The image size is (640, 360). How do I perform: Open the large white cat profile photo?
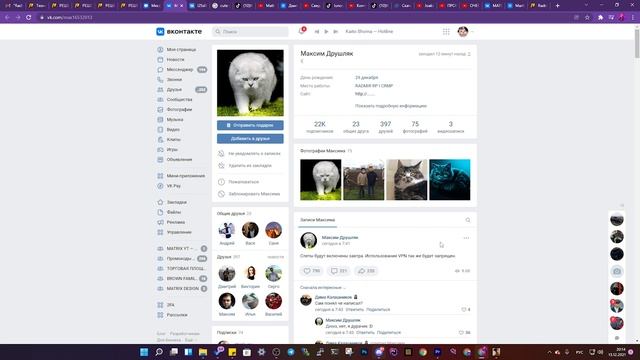[x=250, y=83]
